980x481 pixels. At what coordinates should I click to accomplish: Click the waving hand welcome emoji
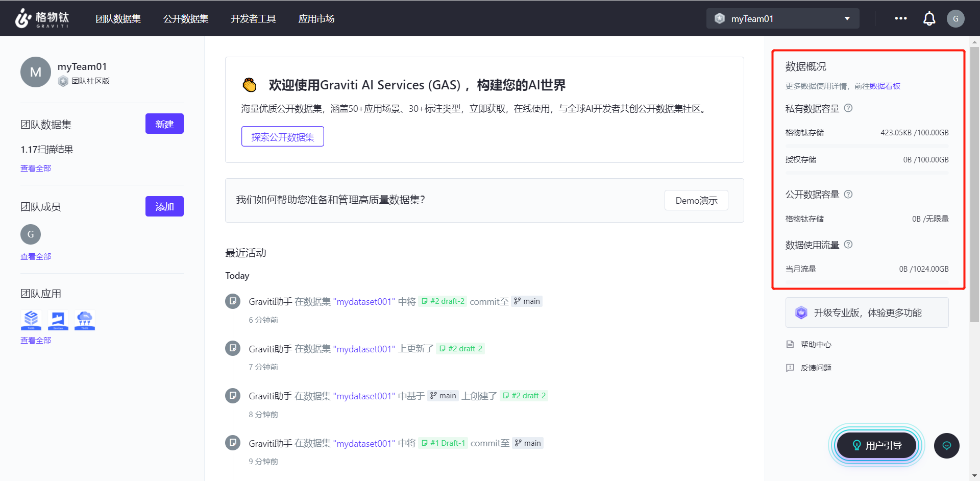click(250, 85)
